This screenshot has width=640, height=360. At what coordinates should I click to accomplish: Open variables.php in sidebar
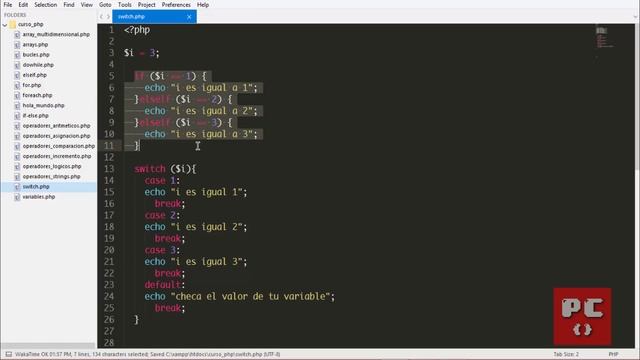[39, 197]
